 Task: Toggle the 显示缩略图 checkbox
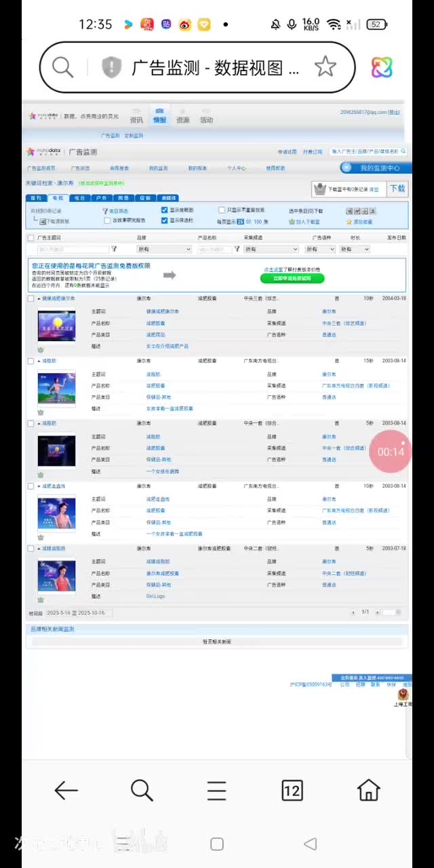coord(164,210)
